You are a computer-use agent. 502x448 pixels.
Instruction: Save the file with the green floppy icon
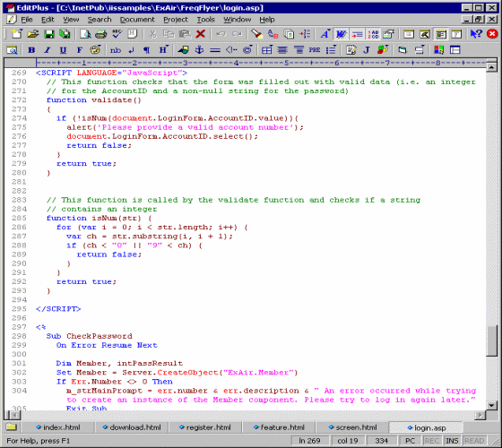[x=49, y=34]
